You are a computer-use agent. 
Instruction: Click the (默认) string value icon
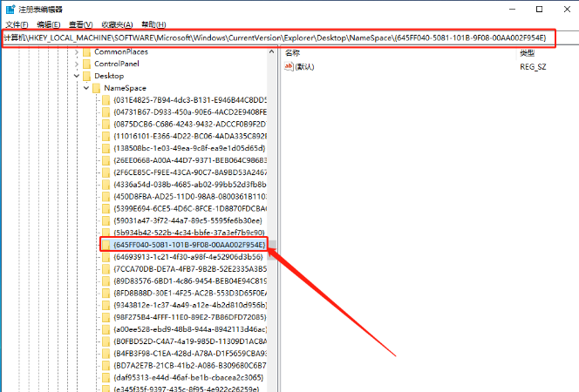click(289, 67)
